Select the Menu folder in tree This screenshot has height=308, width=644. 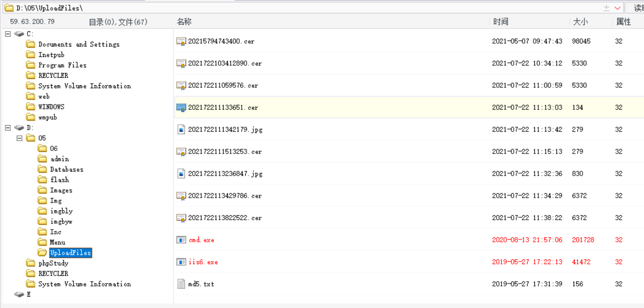click(57, 242)
